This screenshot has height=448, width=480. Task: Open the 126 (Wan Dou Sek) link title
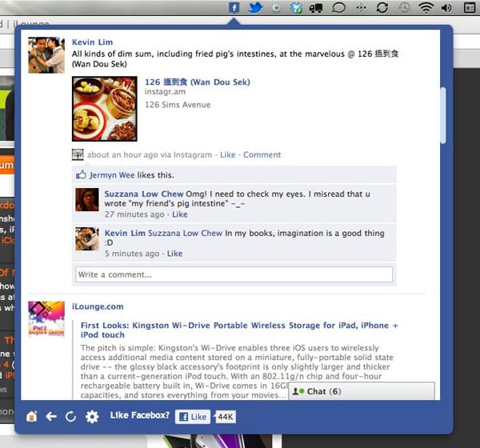pos(197,82)
